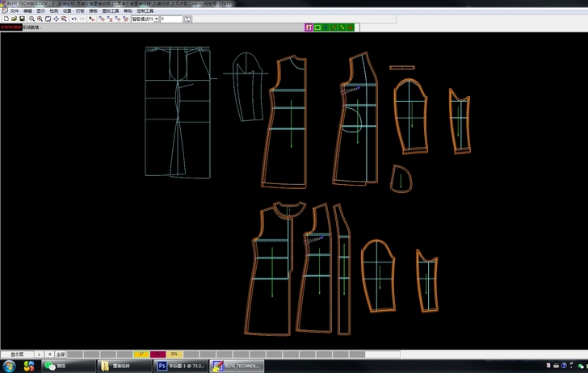Viewport: 588px width, 373px height.
Task: Click the Redo arrow icon
Action: point(82,19)
